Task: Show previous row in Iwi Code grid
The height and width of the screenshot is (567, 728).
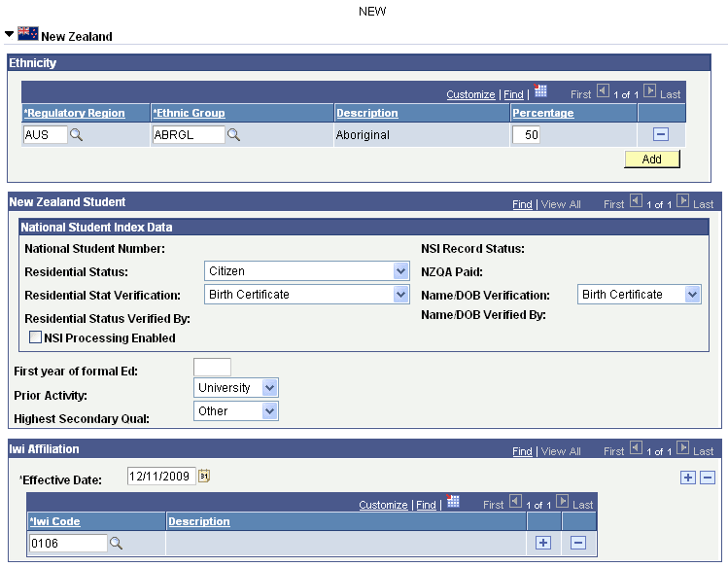Action: [515, 501]
